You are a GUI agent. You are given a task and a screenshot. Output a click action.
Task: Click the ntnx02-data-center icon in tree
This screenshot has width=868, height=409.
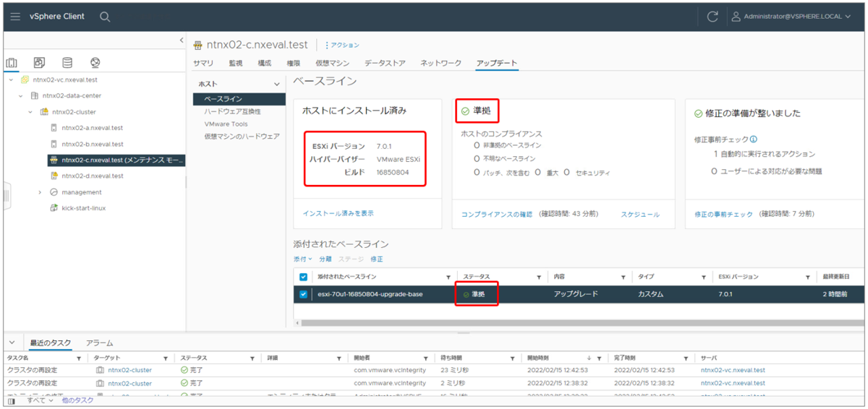coord(34,95)
